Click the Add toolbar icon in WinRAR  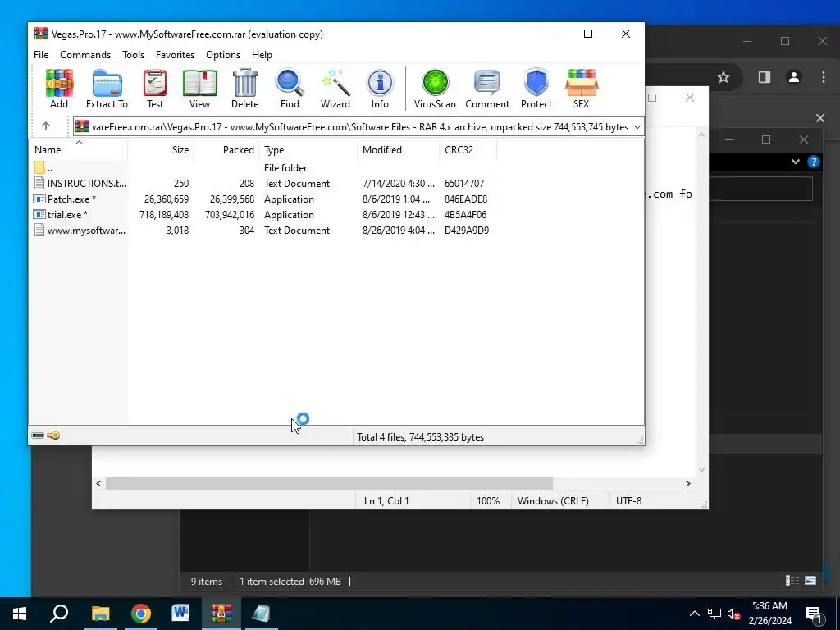[59, 89]
